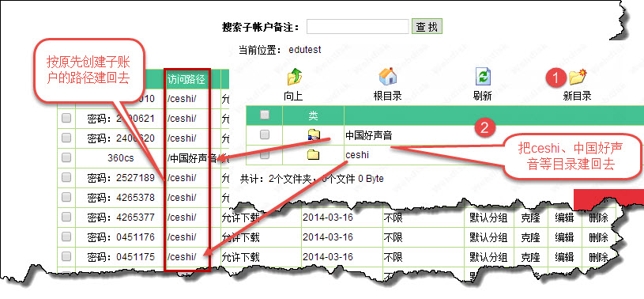
Task: Clone account 4265377 with 克隆
Action: [530, 218]
